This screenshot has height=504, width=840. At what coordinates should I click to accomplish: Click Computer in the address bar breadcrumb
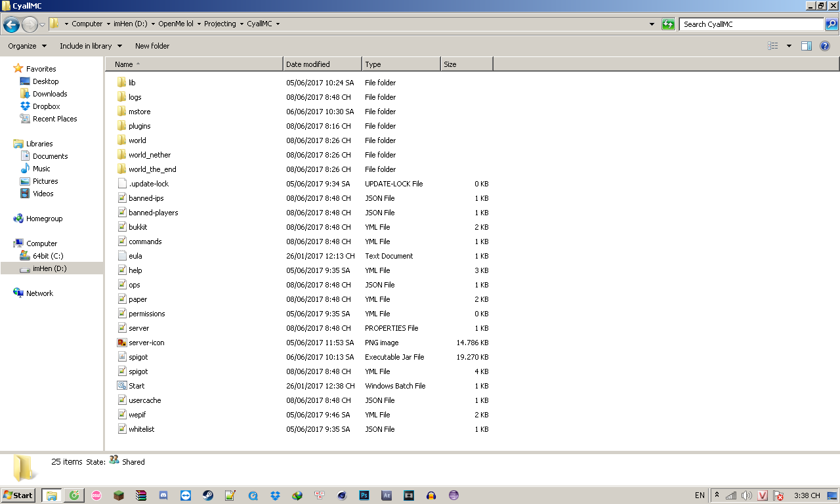click(87, 24)
